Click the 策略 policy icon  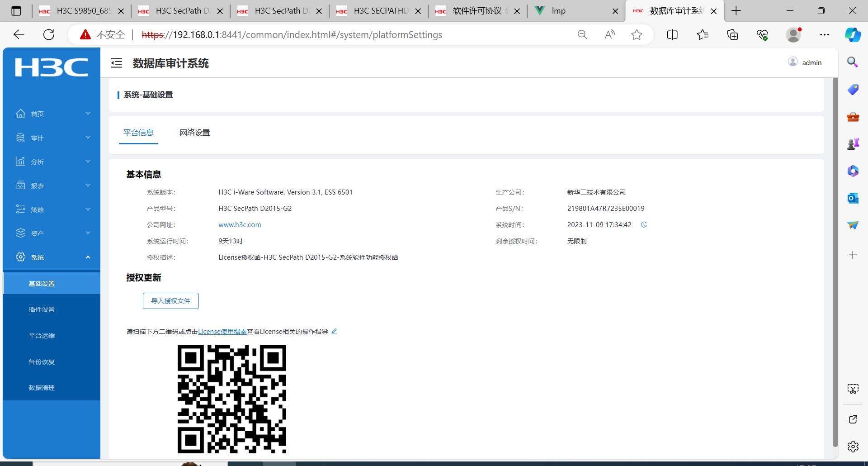pos(21,209)
